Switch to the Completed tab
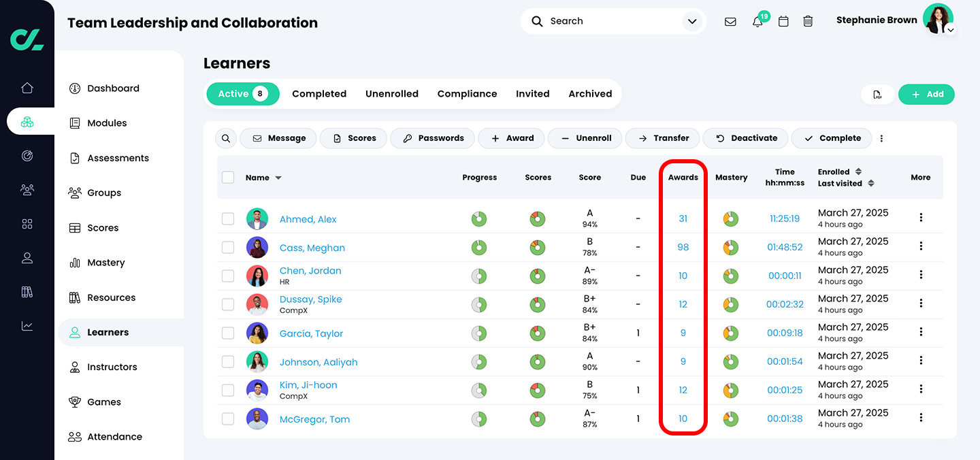This screenshot has width=980, height=460. pyautogui.click(x=319, y=94)
